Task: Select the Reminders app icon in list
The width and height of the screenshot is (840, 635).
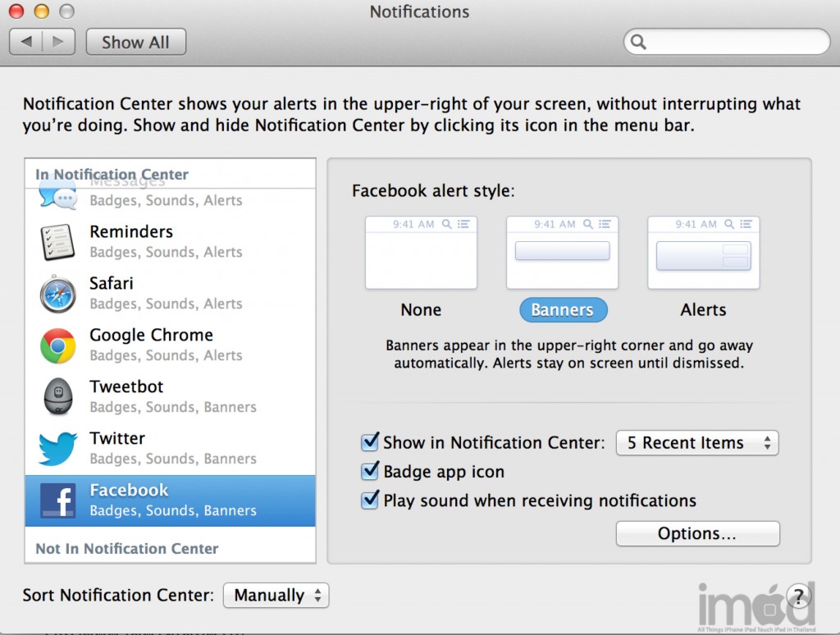Action: tap(57, 241)
